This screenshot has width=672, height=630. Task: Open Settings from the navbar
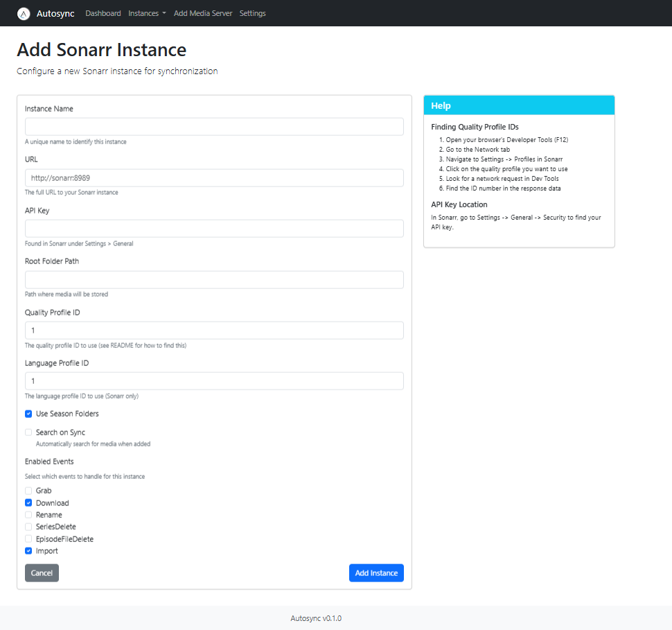(x=252, y=13)
